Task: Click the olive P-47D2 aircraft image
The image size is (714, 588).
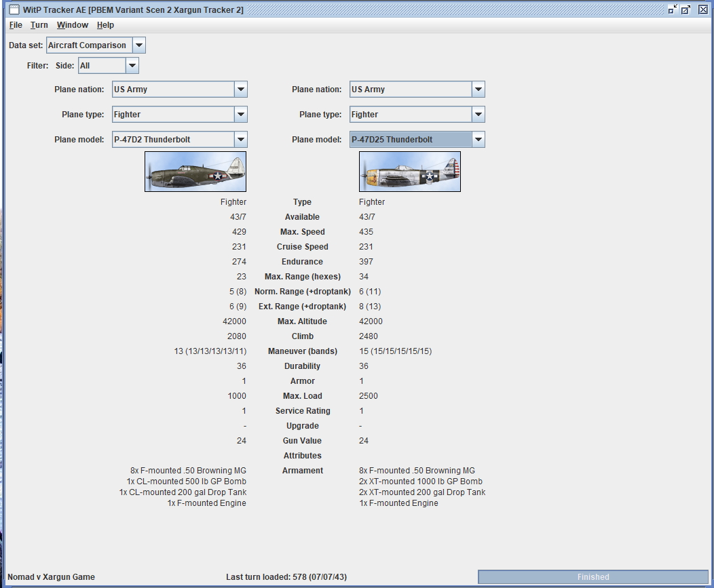Action: pyautogui.click(x=195, y=172)
